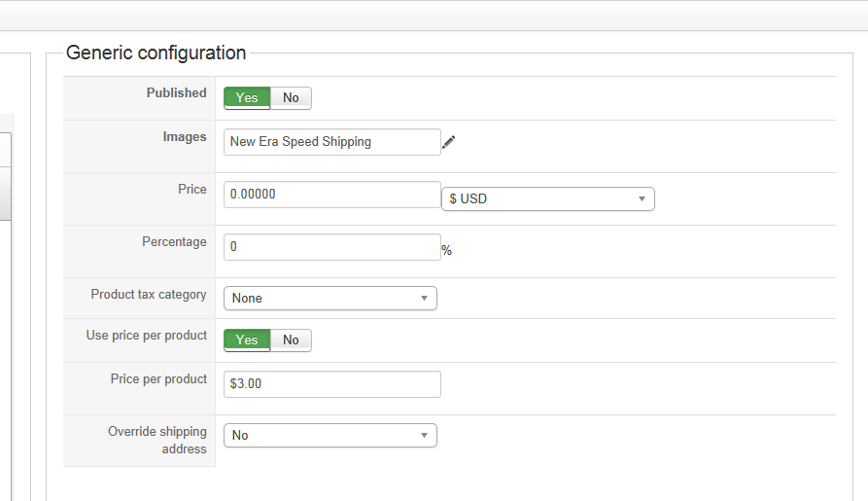Click the Percentage field label

pos(174,242)
